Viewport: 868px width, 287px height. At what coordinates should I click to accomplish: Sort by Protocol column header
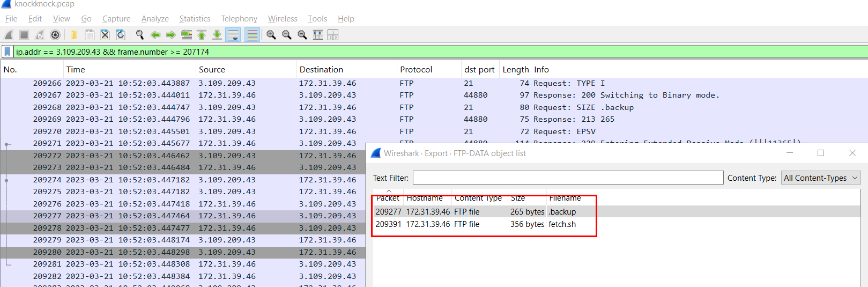click(429, 70)
